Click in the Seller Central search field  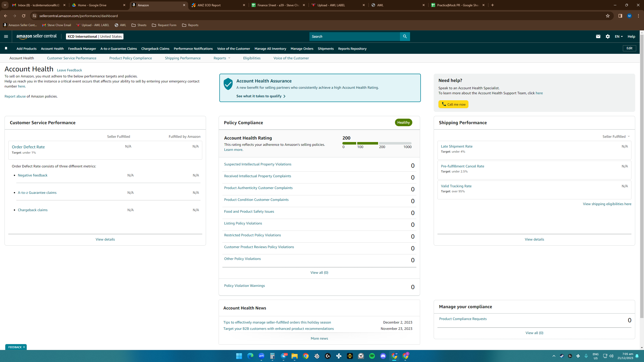tap(355, 36)
